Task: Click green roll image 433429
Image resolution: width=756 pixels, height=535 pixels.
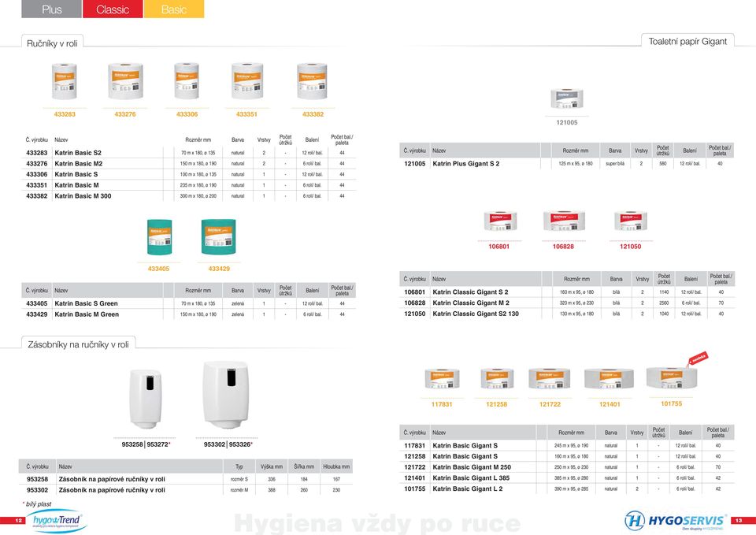Action: pyautogui.click(x=219, y=237)
